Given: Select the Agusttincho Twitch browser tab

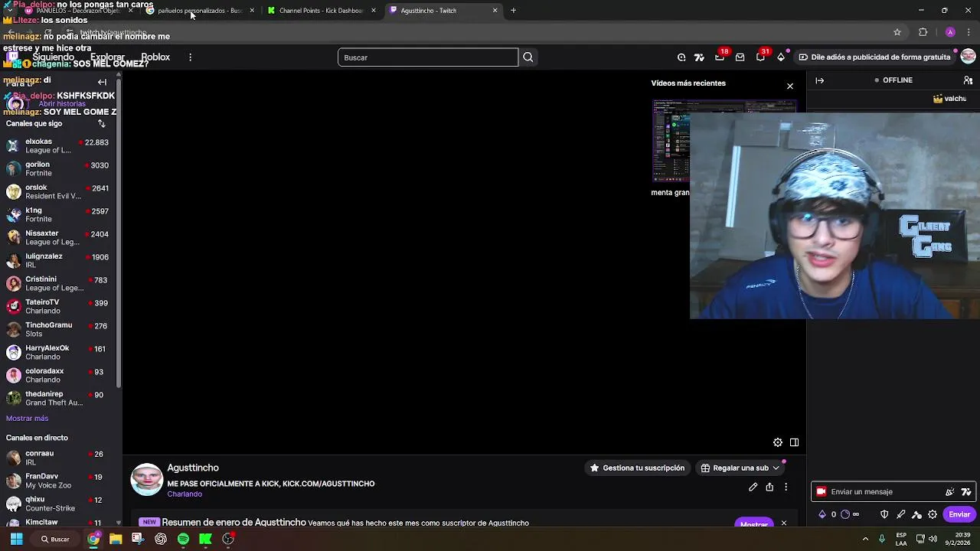Looking at the screenshot, I should pyautogui.click(x=444, y=11).
